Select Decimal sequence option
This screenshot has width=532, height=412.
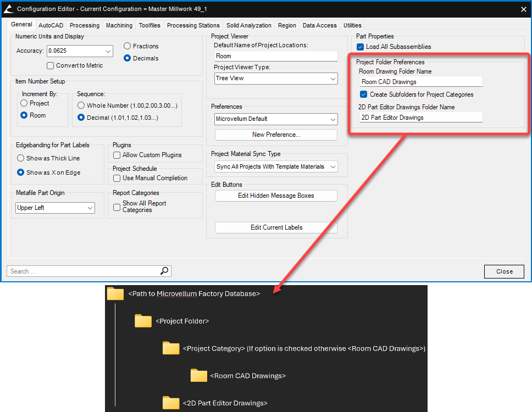pos(81,118)
